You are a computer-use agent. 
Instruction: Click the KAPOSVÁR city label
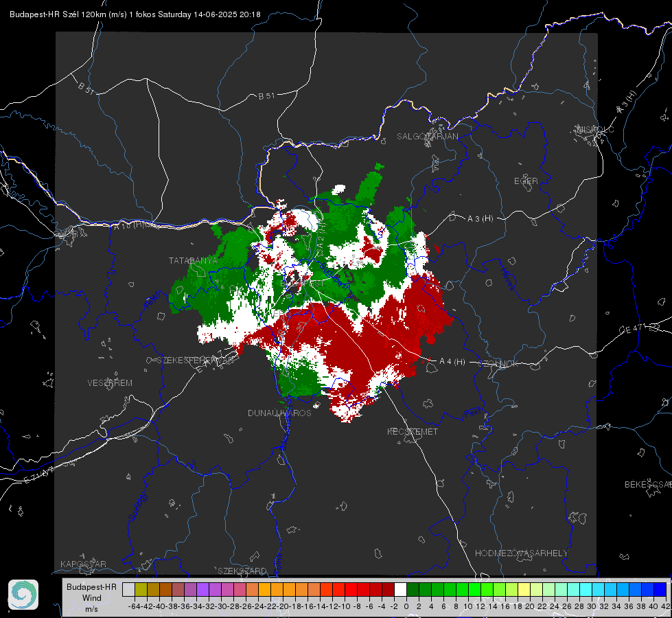point(83,564)
